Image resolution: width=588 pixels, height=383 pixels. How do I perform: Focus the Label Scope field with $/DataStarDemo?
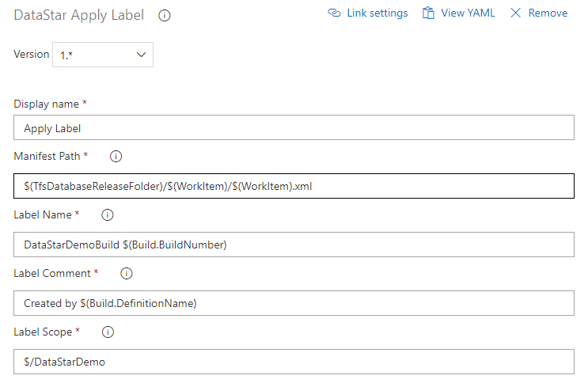click(x=294, y=362)
